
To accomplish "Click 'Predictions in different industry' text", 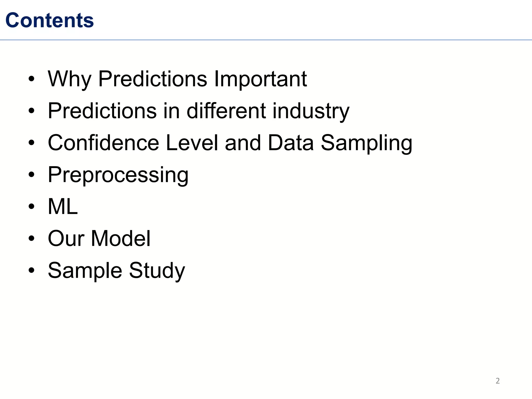I will 198,111.
